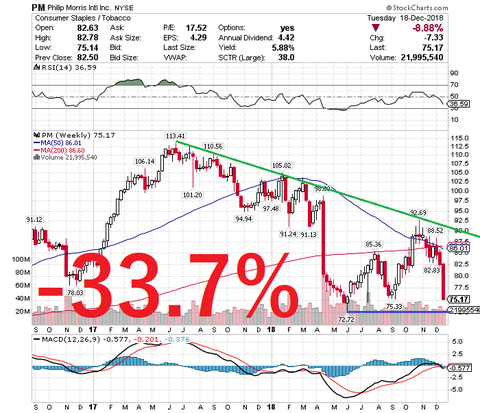Click the 97.48 price label
480x413 pixels.
(271, 208)
